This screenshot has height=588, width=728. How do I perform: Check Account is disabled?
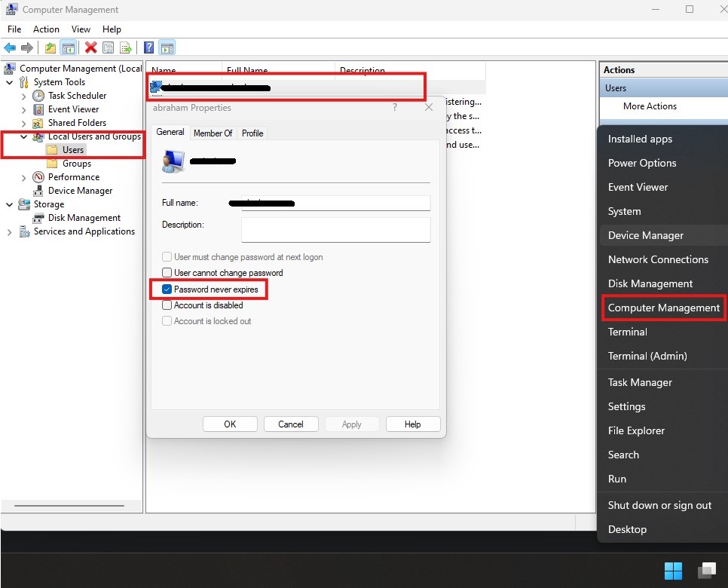pyautogui.click(x=167, y=305)
